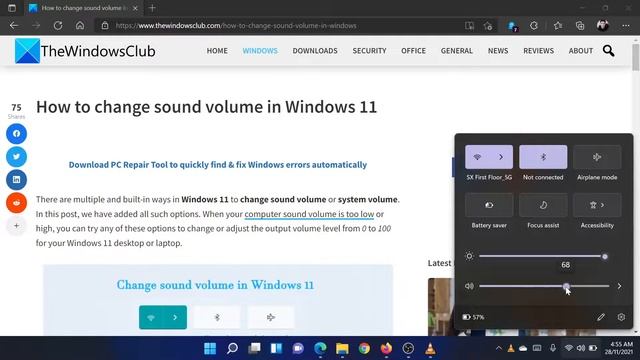Open a new browser tab
The image size is (640, 360).
(152, 8)
